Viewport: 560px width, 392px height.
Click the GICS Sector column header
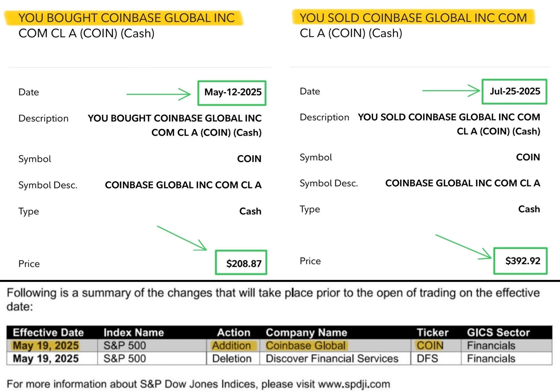tap(498, 332)
